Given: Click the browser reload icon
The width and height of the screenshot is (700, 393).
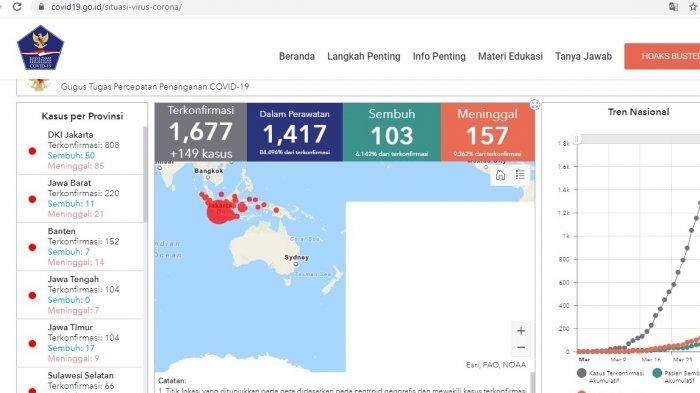Looking at the screenshot, I should [x=17, y=7].
